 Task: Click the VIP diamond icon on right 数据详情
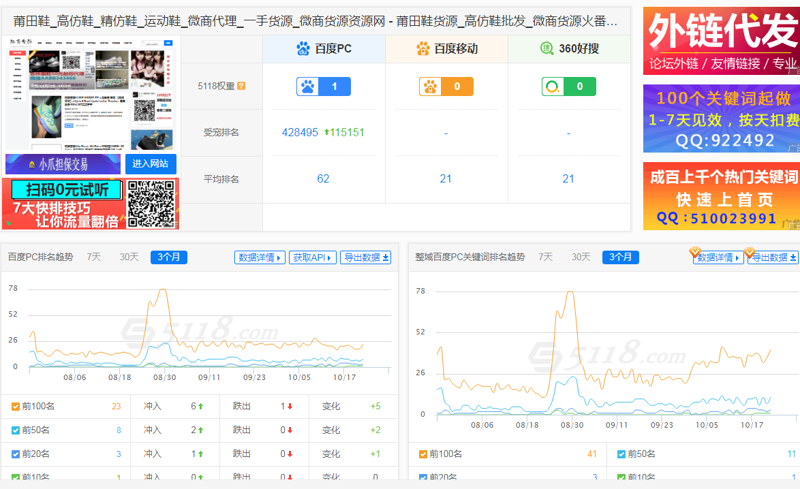[x=694, y=252]
